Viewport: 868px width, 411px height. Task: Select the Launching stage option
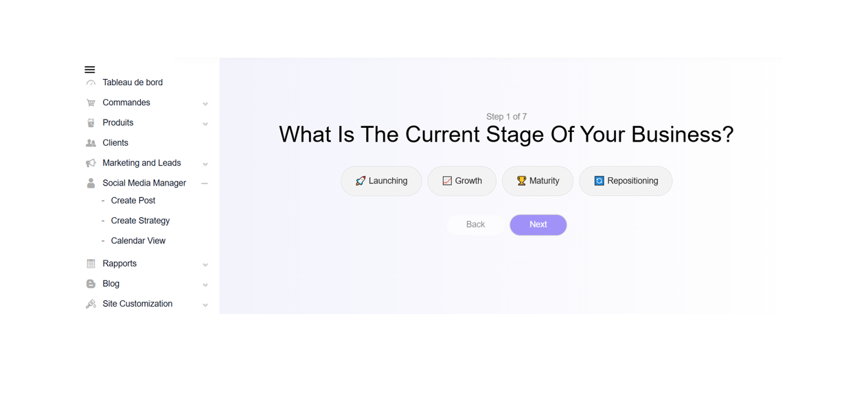coord(381,181)
